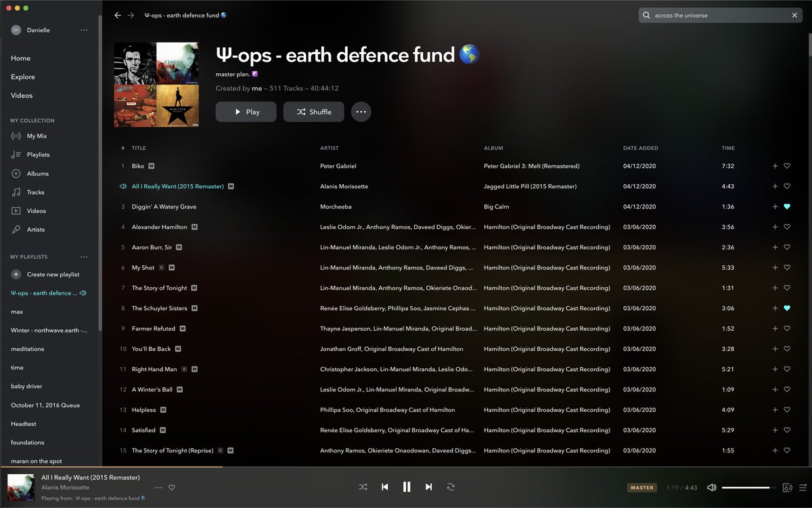Click the playlist cover art collage

click(x=156, y=85)
